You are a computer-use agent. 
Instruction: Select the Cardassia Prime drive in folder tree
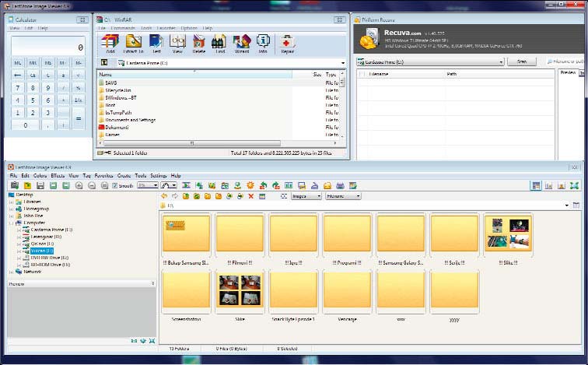pos(51,230)
